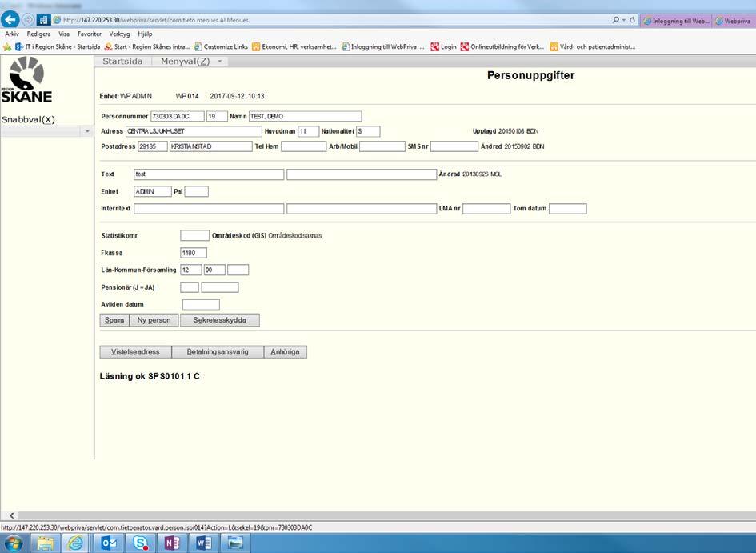Open the Redigera menu
756x553 pixels.
point(38,34)
